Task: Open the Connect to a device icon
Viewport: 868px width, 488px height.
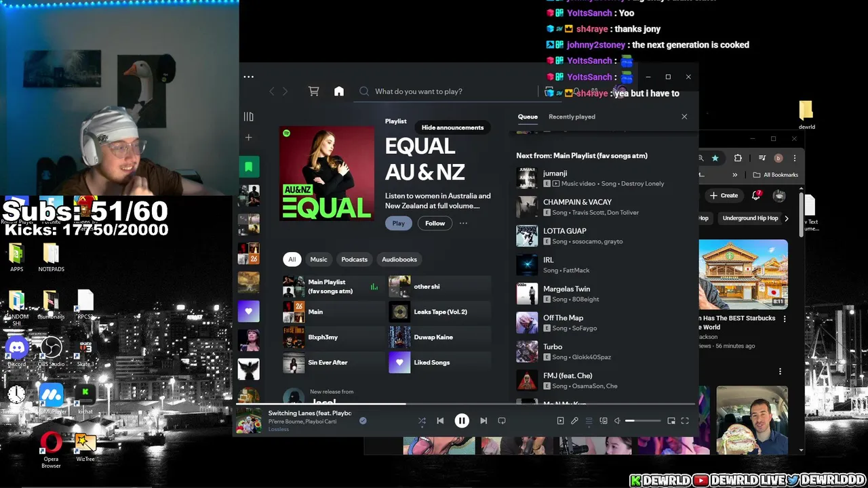Action: [x=603, y=421]
